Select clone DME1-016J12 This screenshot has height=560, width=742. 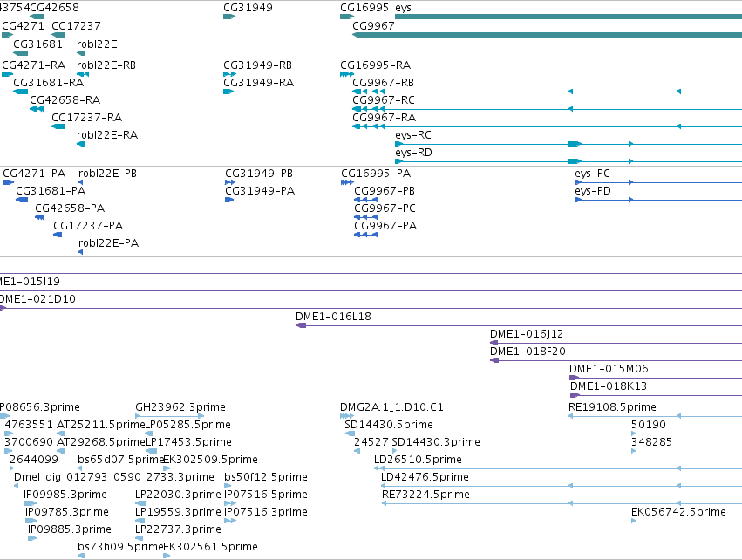(x=527, y=334)
